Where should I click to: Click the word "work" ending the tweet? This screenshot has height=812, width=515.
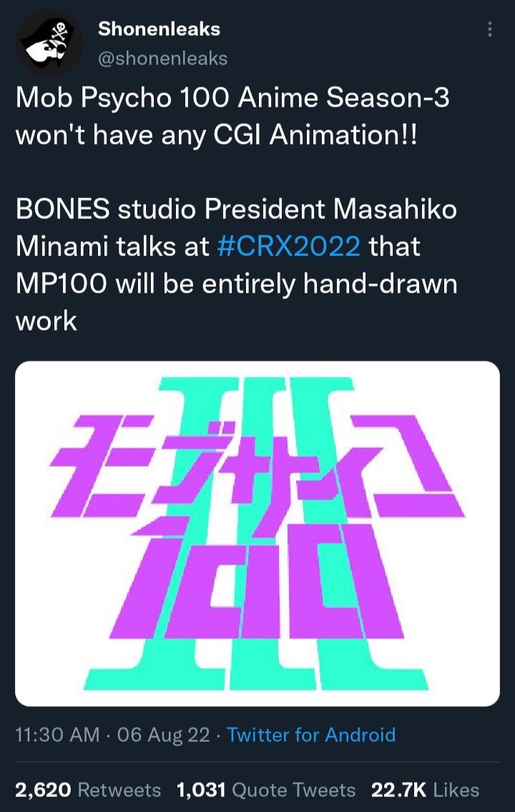pos(46,321)
